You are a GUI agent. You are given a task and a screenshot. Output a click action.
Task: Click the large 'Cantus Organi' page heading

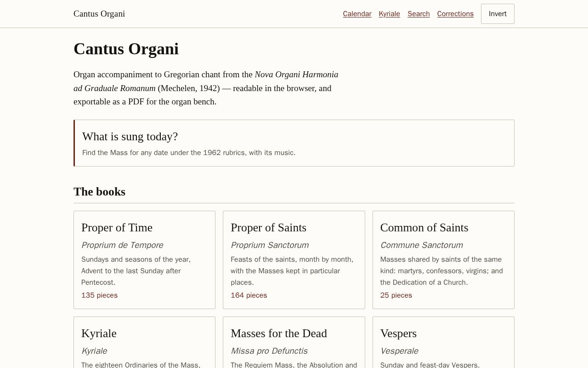pyautogui.click(x=126, y=49)
